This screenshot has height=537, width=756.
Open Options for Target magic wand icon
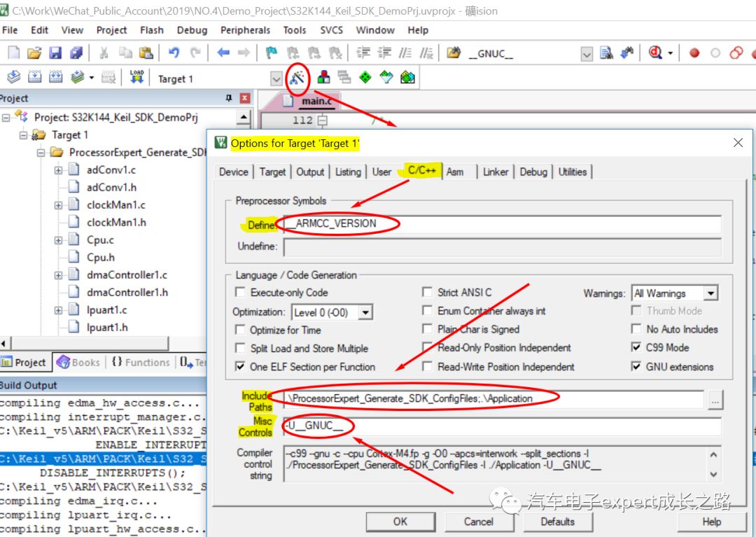pyautogui.click(x=297, y=77)
